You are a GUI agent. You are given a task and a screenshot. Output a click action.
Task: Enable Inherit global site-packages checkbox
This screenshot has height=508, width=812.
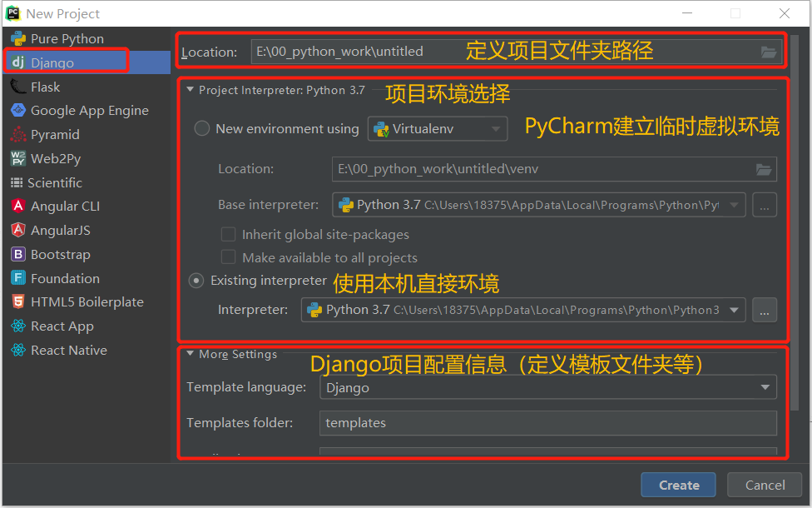(228, 234)
